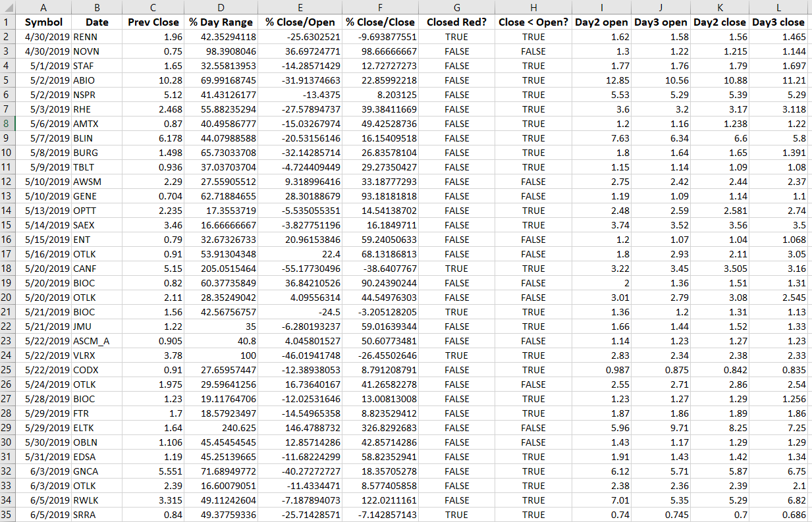
Task: Click the value 146.4788732
Action: pos(300,428)
